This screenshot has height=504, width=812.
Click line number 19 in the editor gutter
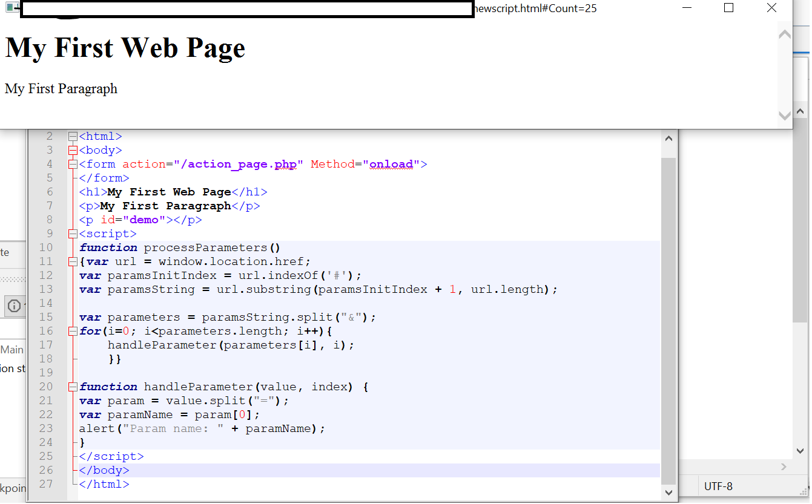(x=45, y=373)
